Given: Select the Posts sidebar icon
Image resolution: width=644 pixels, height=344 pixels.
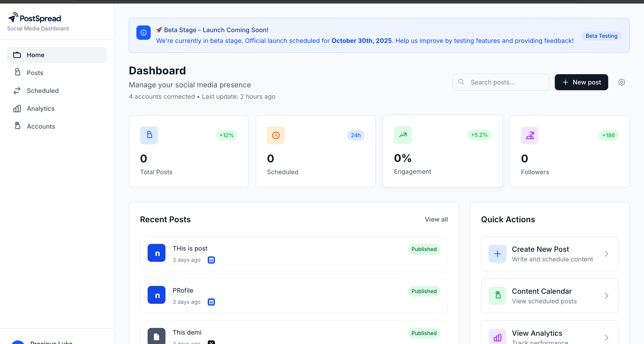Looking at the screenshot, I should tap(17, 72).
